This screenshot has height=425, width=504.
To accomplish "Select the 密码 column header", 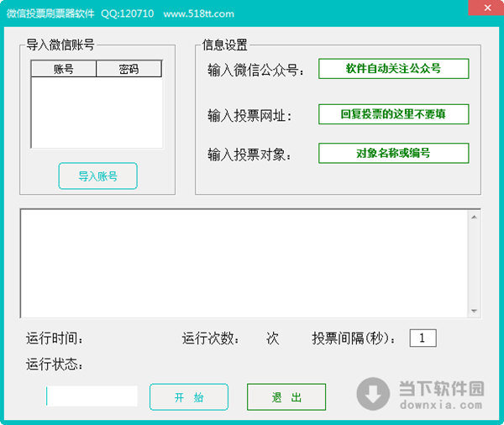I will tap(129, 69).
